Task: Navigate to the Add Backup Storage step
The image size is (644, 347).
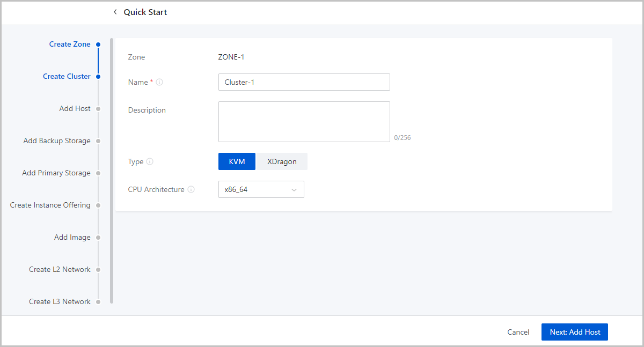Action: click(98, 141)
